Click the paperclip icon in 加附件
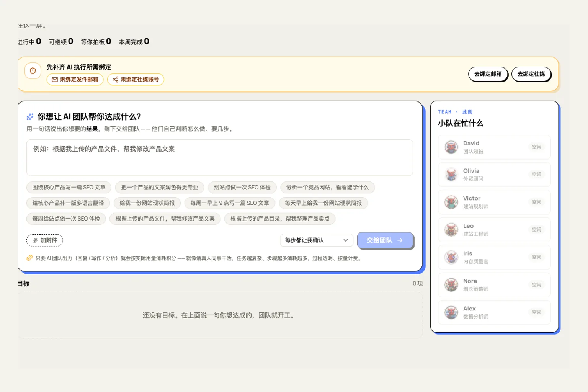The image size is (588, 392). [x=35, y=240]
